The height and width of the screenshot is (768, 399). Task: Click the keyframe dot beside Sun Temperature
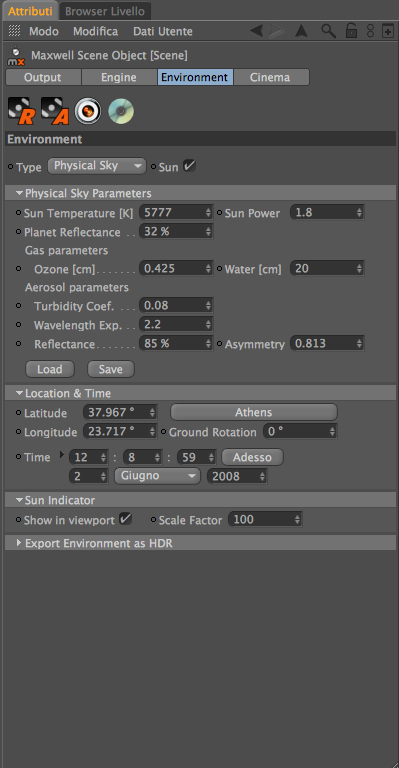click(19, 213)
